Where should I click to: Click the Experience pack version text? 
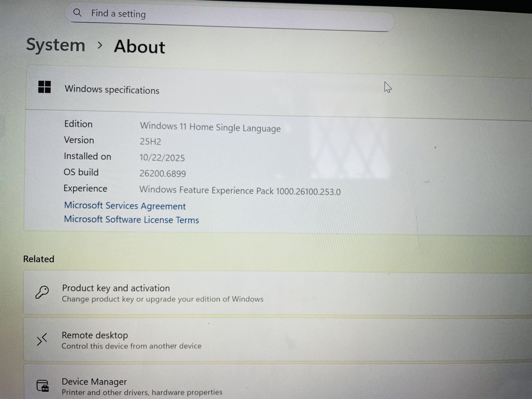(x=240, y=191)
